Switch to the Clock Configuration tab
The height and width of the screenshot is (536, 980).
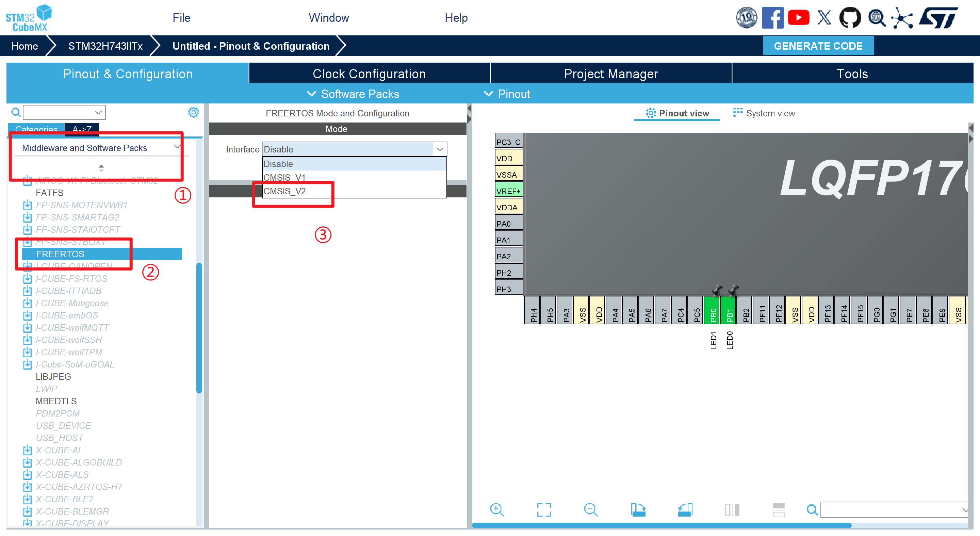369,74
